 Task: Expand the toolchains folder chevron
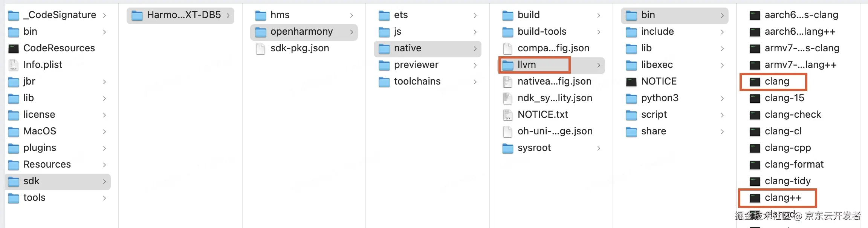[x=475, y=82]
